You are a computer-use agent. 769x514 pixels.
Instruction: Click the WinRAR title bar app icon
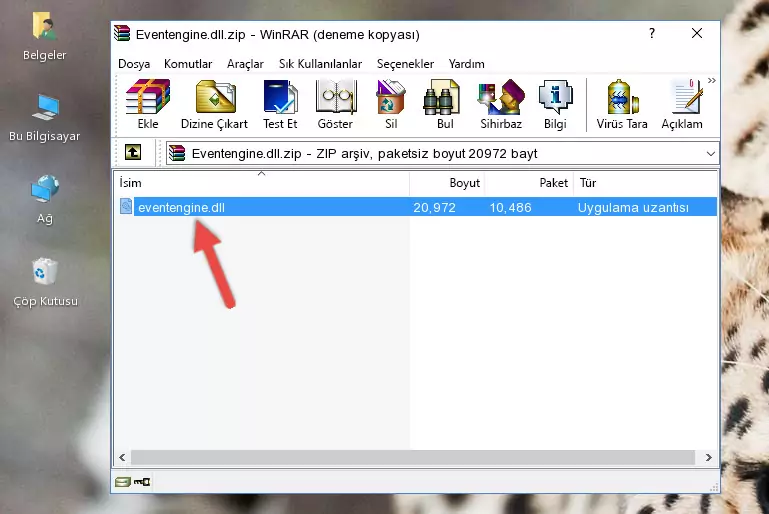click(122, 33)
